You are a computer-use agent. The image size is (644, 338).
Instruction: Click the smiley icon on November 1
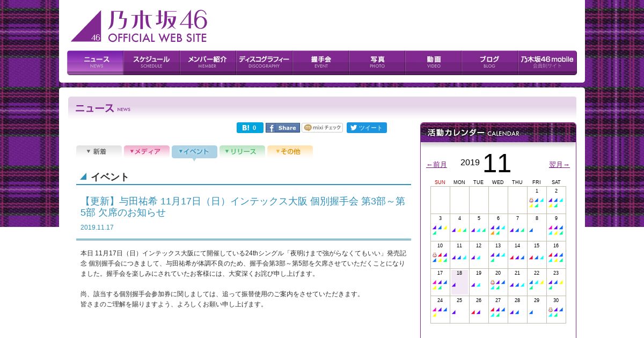point(531,200)
